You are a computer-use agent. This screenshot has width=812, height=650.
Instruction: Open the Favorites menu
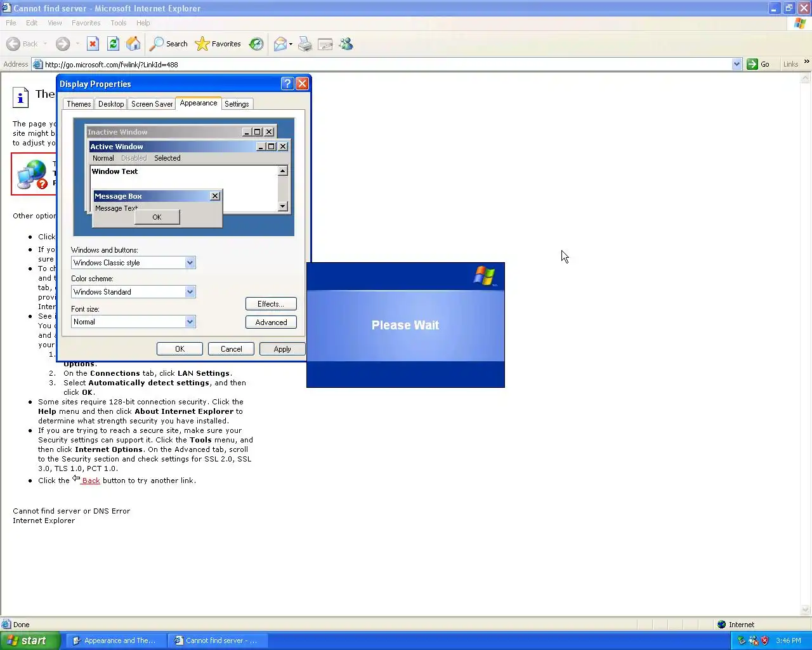click(86, 23)
